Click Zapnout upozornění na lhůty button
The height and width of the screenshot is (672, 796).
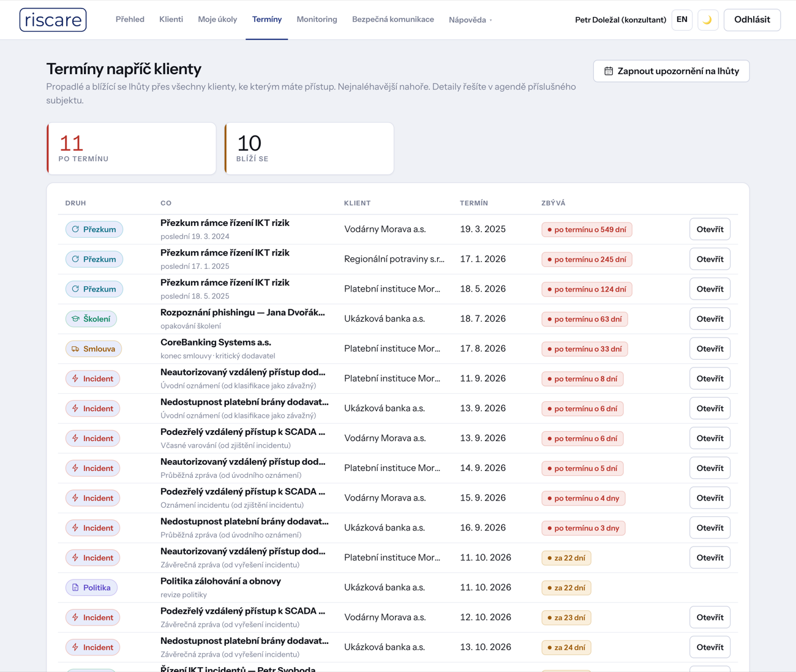671,71
